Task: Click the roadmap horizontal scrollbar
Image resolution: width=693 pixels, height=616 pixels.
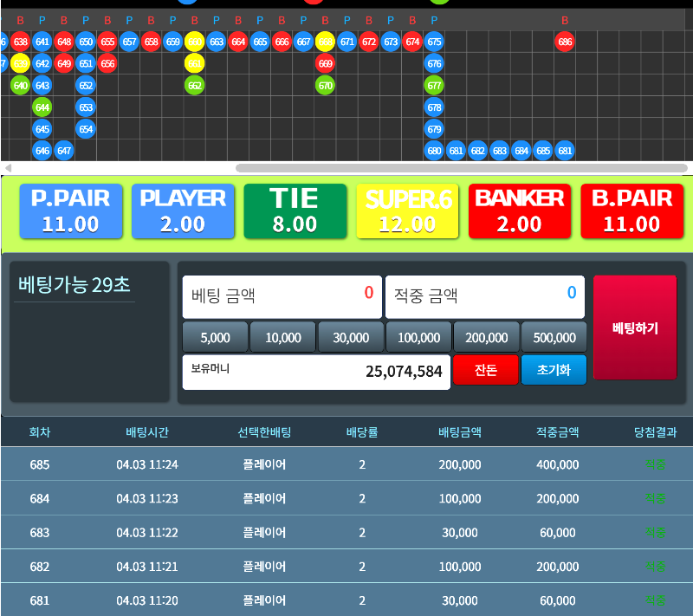Action: point(461,168)
